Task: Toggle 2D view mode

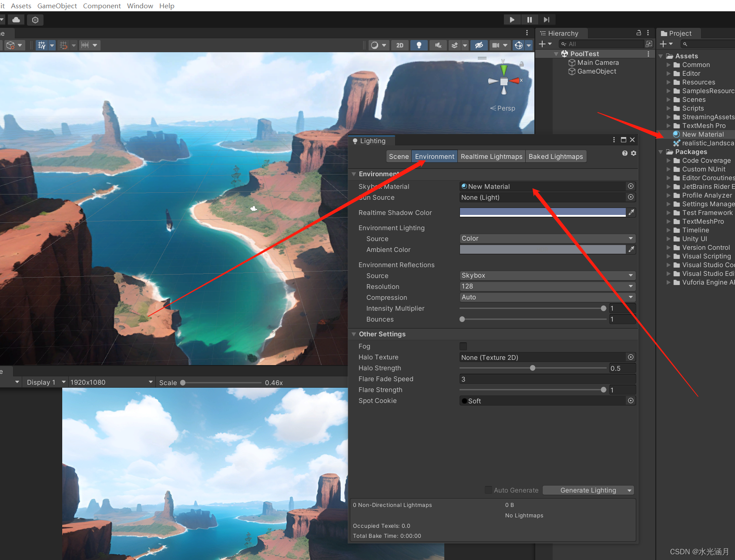Action: tap(400, 45)
